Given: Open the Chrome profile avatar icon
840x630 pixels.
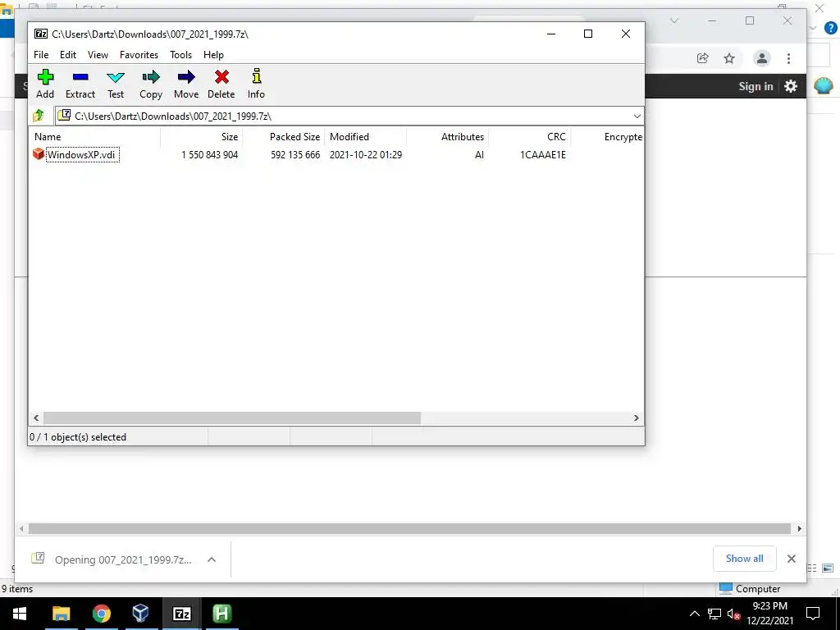Looking at the screenshot, I should click(761, 58).
